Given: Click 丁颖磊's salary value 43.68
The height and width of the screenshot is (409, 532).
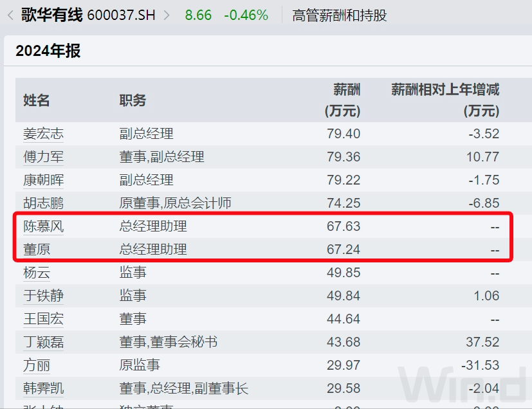Looking at the screenshot, I should click(344, 342).
